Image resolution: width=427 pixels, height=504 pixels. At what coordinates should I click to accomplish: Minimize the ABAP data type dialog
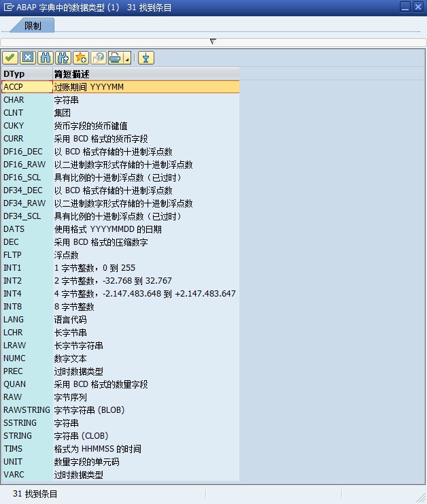(405, 7)
